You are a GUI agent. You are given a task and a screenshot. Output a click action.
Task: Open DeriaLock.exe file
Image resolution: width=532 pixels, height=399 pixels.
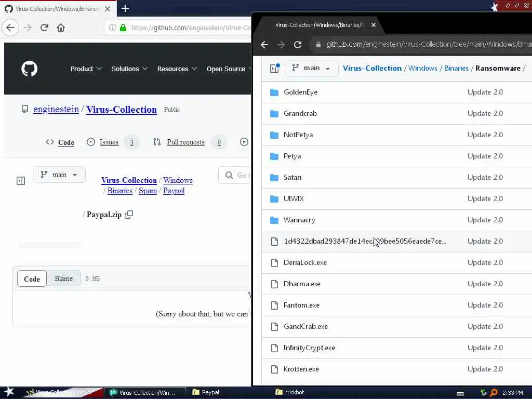pos(305,262)
